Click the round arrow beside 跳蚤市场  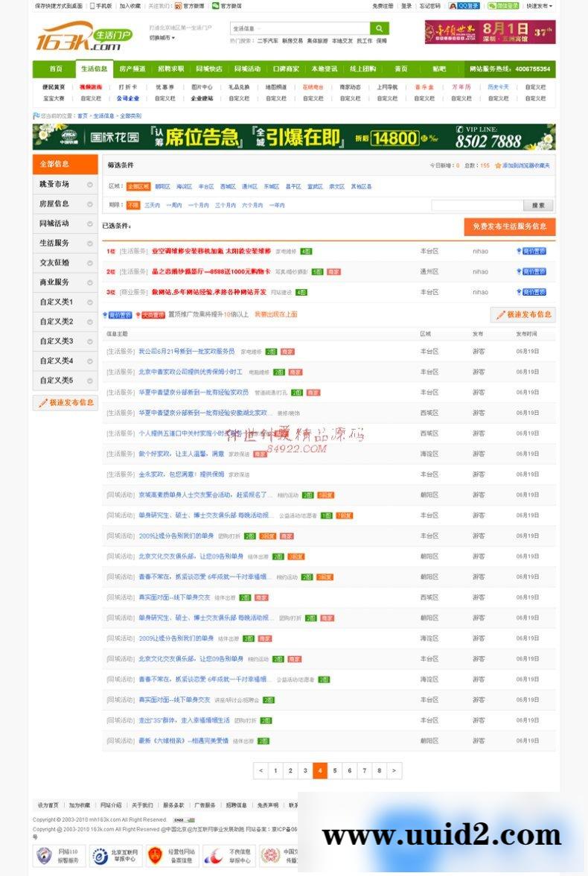pyautogui.click(x=89, y=185)
